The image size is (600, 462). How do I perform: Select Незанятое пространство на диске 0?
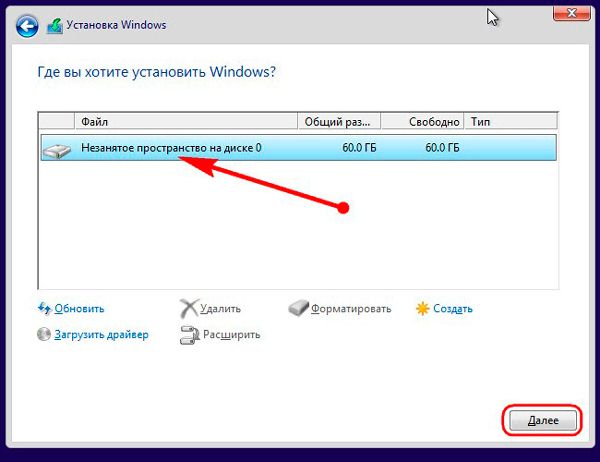tap(298, 148)
